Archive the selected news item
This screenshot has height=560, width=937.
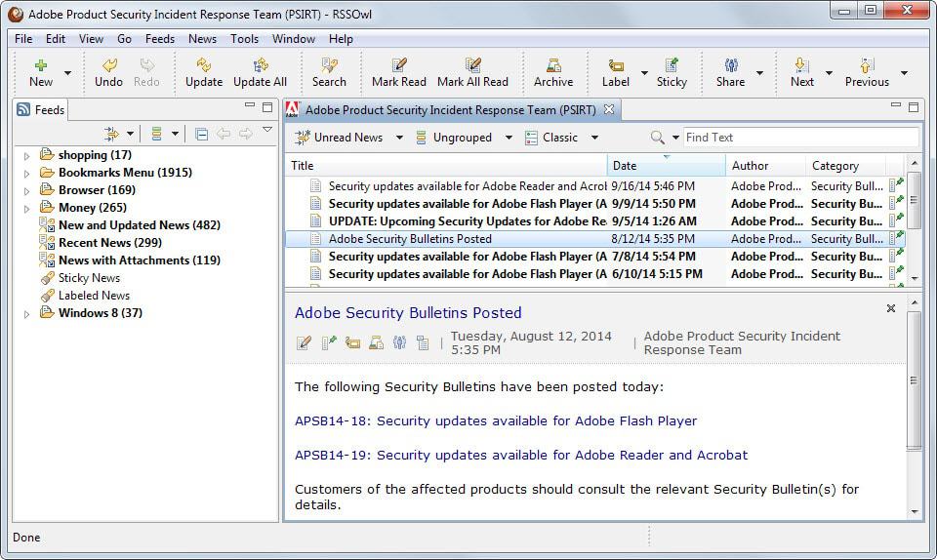(553, 65)
